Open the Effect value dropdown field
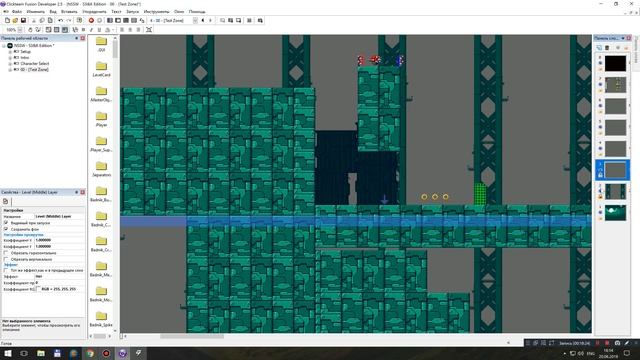Viewport: 640px width, 360px height. (x=59, y=276)
